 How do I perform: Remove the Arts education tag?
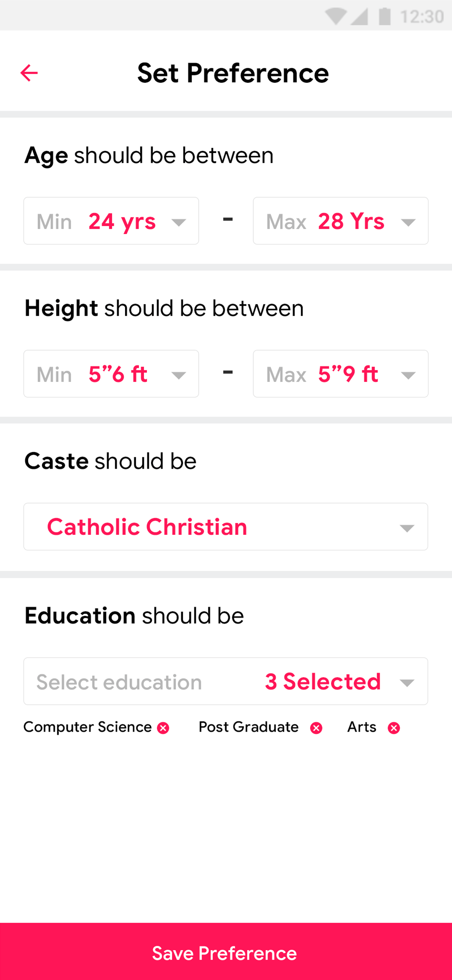[394, 728]
